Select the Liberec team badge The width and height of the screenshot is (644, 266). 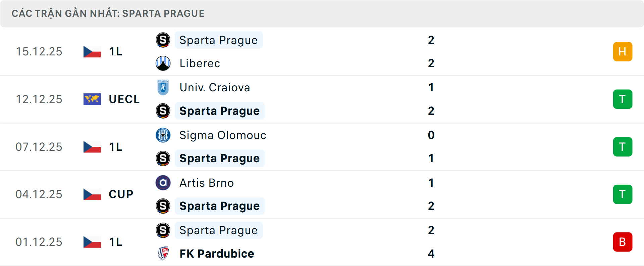[163, 63]
